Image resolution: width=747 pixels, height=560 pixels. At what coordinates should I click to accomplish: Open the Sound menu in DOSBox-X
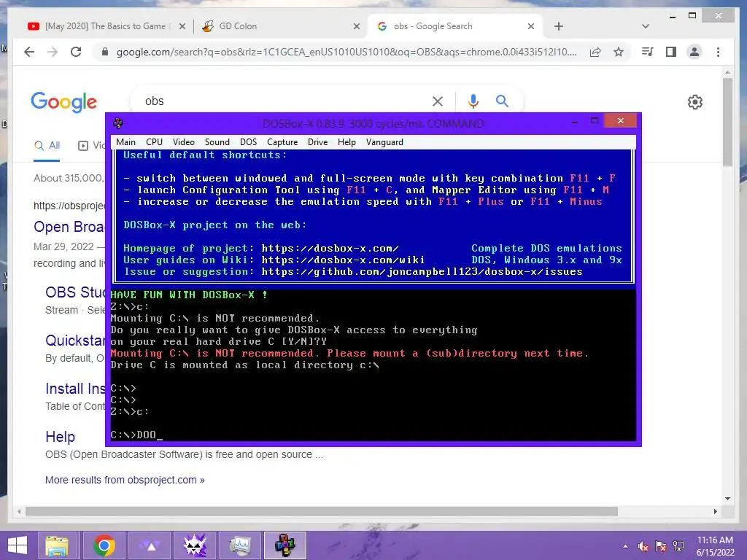pyautogui.click(x=217, y=142)
